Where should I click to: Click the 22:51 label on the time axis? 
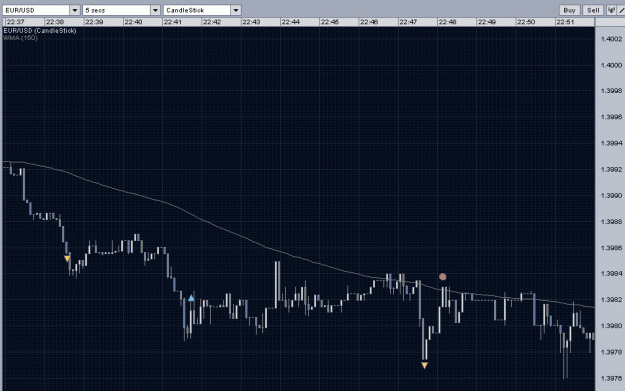[565, 22]
